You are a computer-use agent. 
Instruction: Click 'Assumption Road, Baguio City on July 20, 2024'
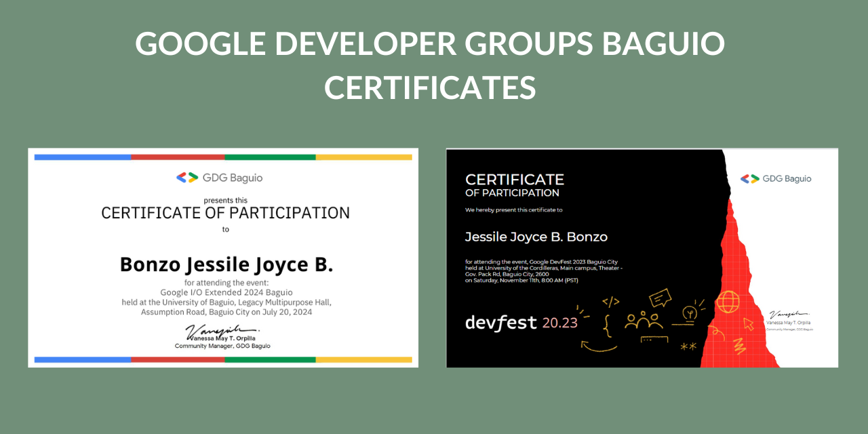click(226, 313)
